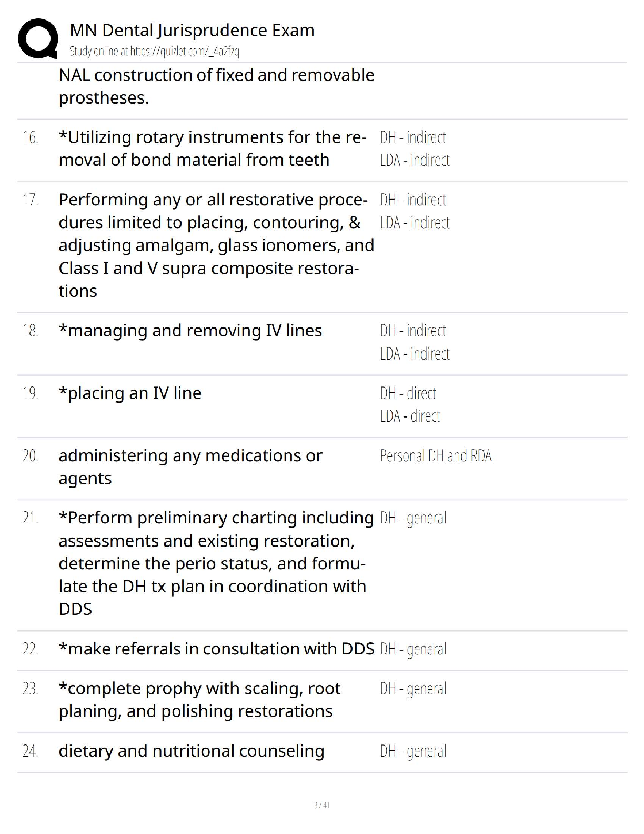Select item number 24

(x=30, y=751)
